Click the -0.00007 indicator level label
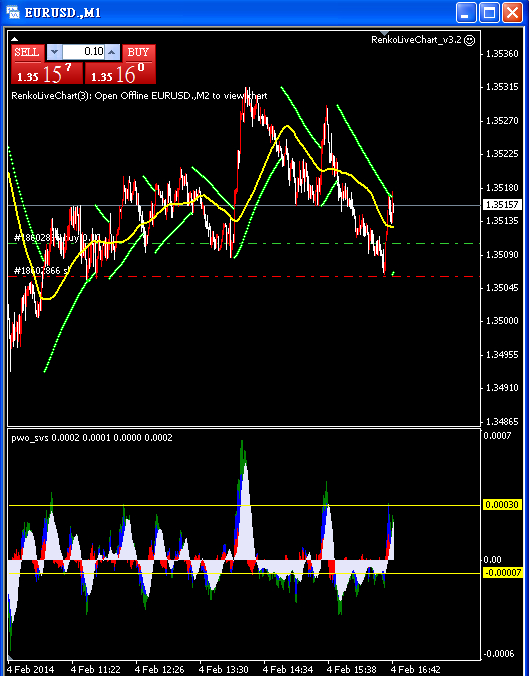This screenshot has height=676, width=529. (502, 573)
